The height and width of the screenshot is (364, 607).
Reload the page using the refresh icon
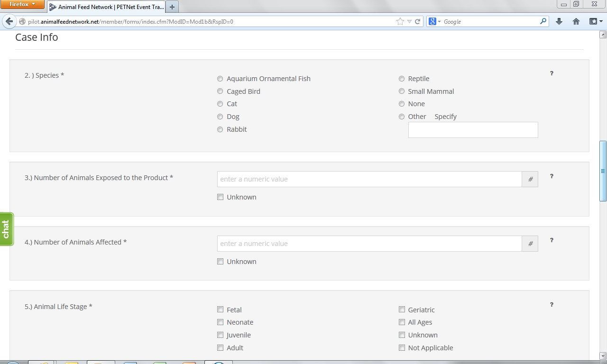coord(418,21)
